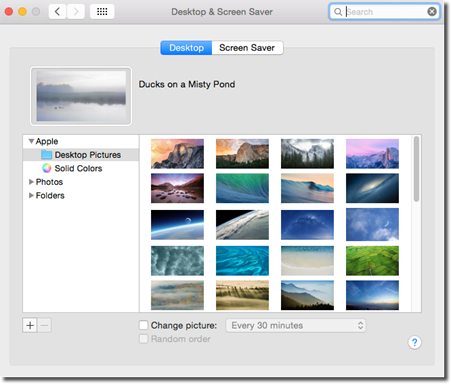Click the minus remove folder button
Viewport: 451px width, 384px height.
tap(44, 325)
